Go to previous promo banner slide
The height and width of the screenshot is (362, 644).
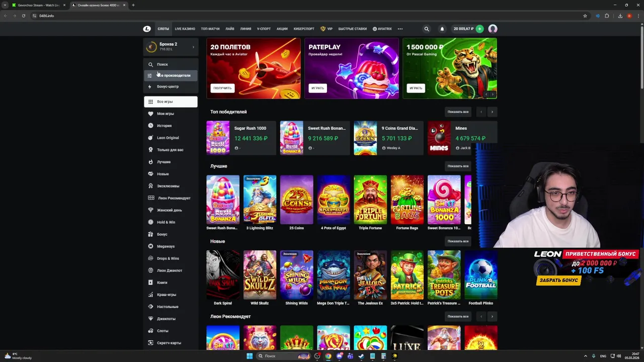click(487, 94)
